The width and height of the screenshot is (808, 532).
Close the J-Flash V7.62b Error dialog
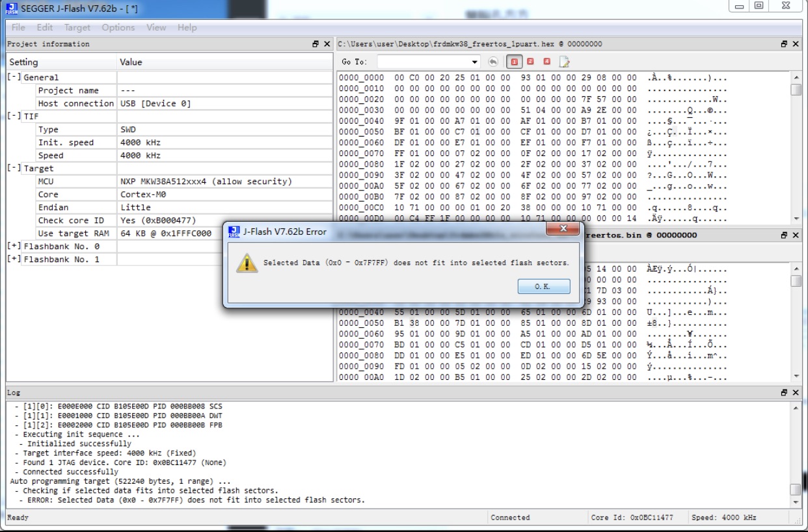(563, 229)
